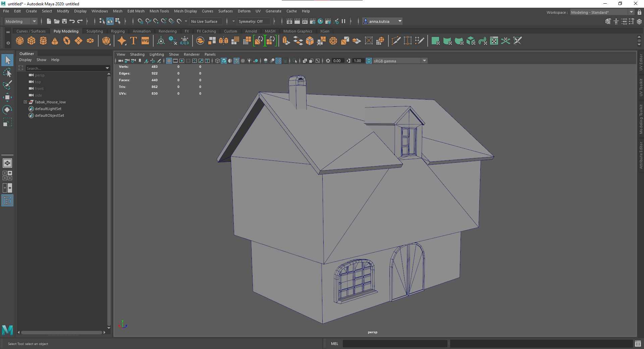Screen dimensions: 644x349
Task: Click the SVG import shelf icon
Action: click(145, 41)
